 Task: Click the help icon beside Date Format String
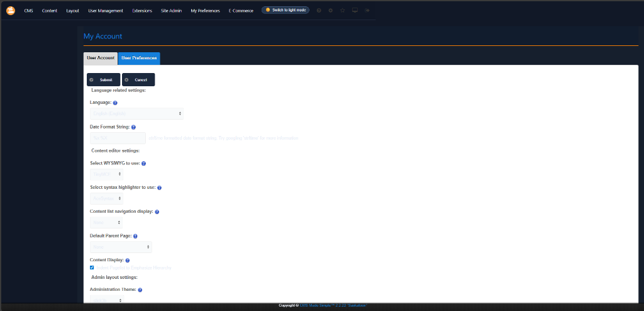coord(133,127)
